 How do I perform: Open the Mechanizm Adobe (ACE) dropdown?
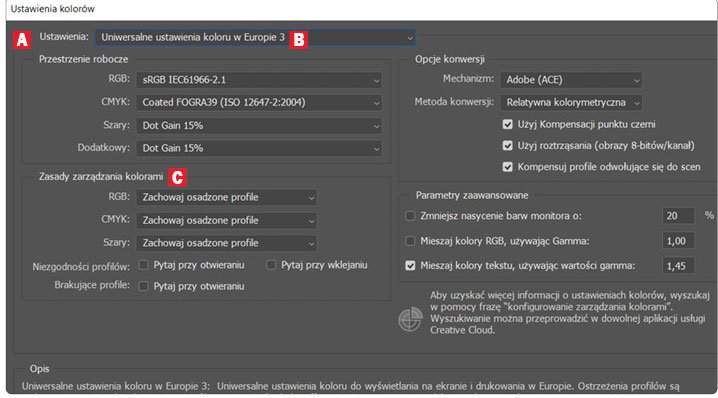(x=571, y=80)
